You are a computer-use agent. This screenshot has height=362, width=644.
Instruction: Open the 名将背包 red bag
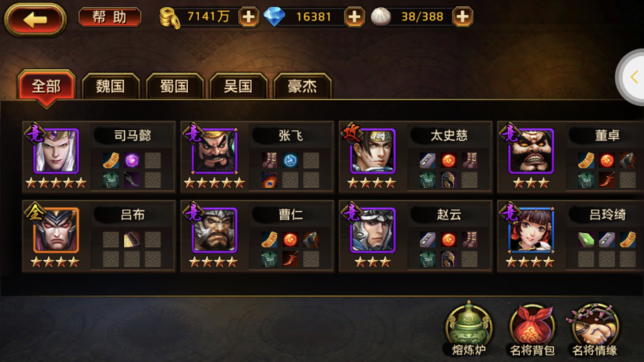pyautogui.click(x=532, y=330)
